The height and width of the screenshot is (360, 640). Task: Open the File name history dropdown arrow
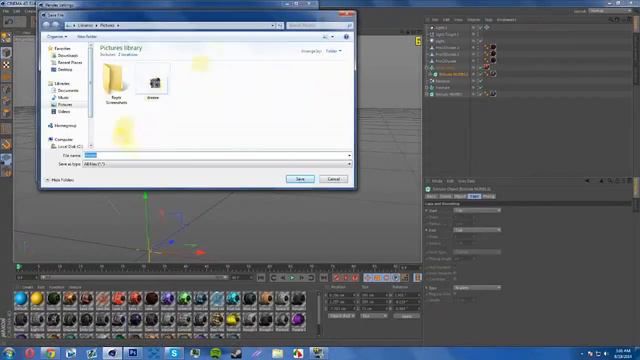coord(349,156)
